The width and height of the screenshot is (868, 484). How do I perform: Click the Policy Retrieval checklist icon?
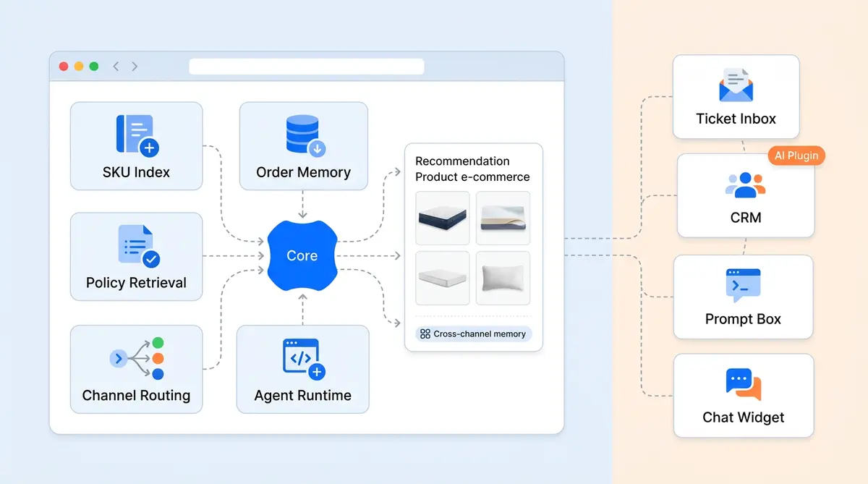tap(138, 246)
